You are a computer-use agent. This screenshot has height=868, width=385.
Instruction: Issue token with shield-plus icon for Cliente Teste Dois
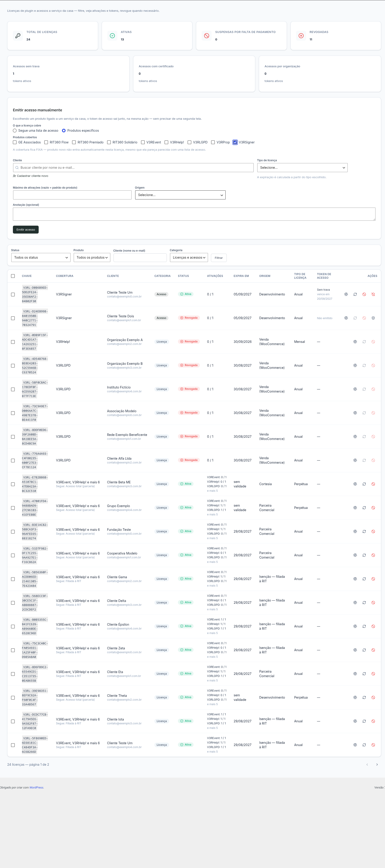[x=373, y=318]
